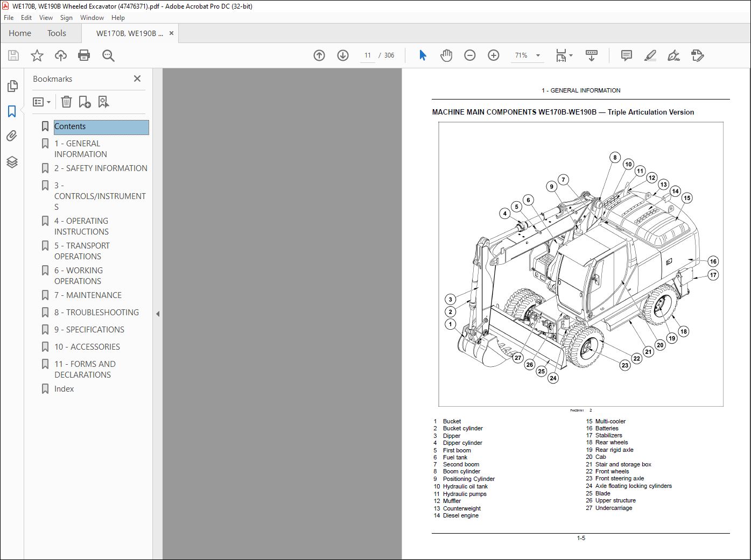Image resolution: width=751 pixels, height=560 pixels.
Task: Open the Layers pane icon
Action: 12,162
